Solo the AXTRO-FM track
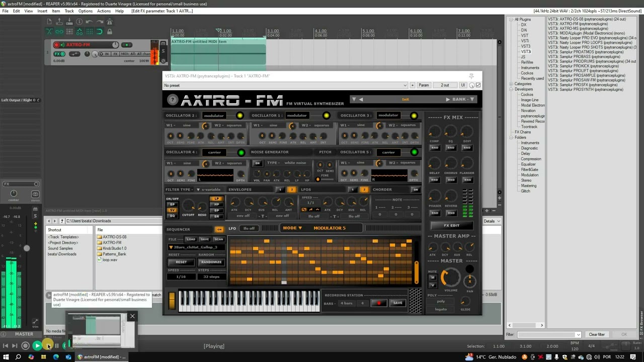 (x=163, y=51)
